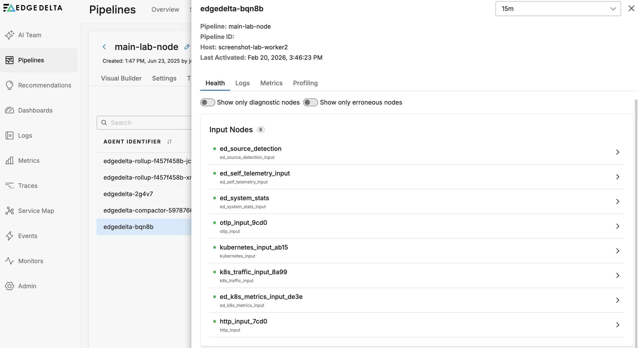644x348 pixels.
Task: Click the search magnifier icon
Action: [104, 122]
